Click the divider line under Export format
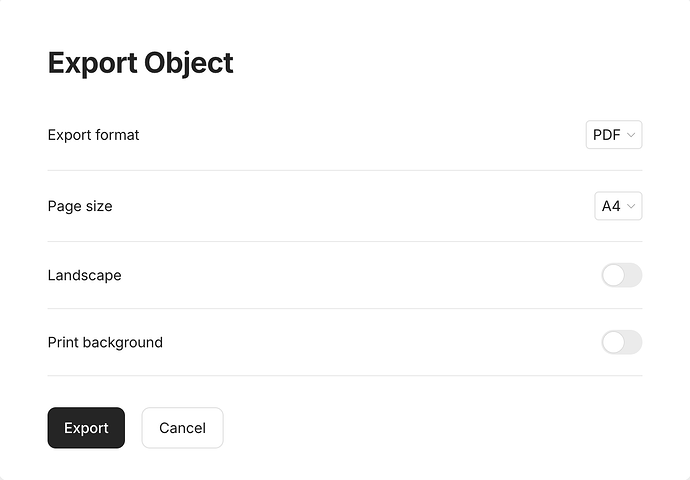The height and width of the screenshot is (480, 690). point(345,170)
